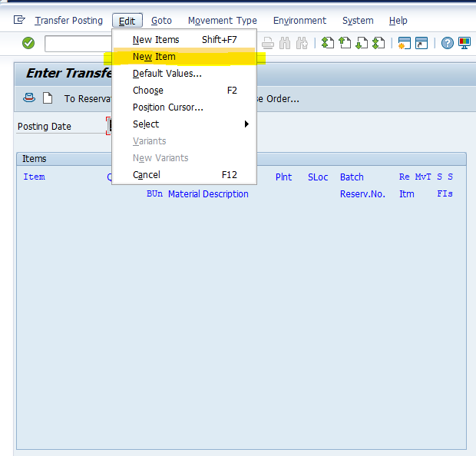Open the Movement Type menu
This screenshot has width=476, height=456.
tap(223, 21)
